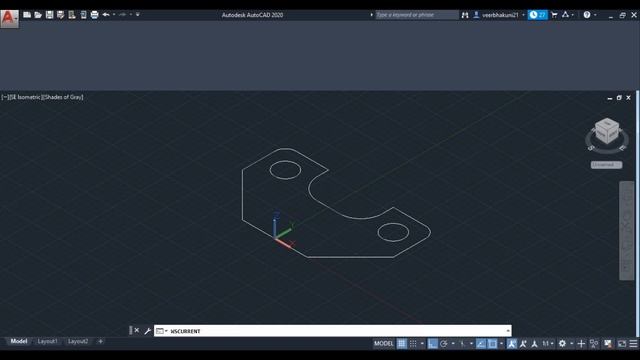
Task: Toggle snap mode in the status bar
Action: (x=413, y=344)
